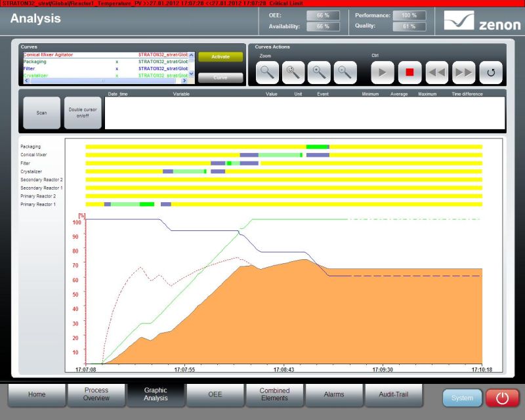Click the rewind double-arrow button

click(437, 72)
